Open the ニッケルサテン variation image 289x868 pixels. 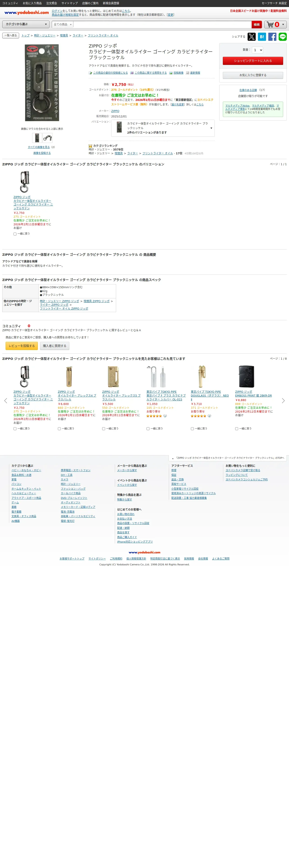[x=24, y=182]
